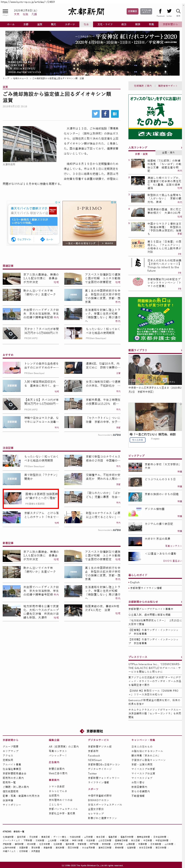Share the article via Facebook button

(105, 114)
